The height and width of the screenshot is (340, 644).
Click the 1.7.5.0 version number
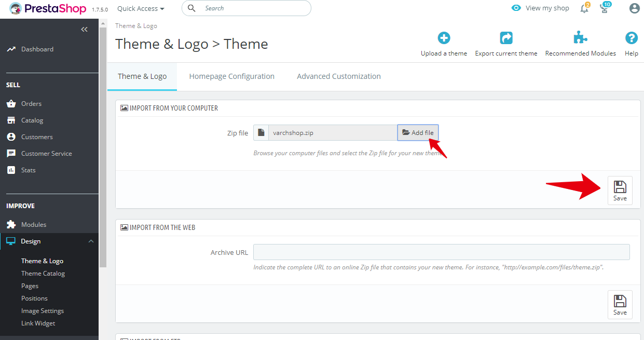(100, 9)
